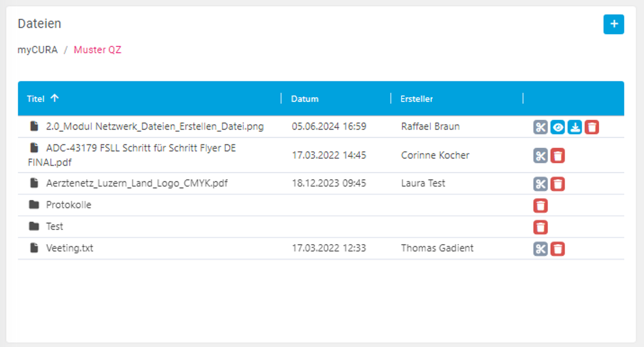Cut the ADC-43179 FSLL Flyer pdf
The image size is (644, 347).
coord(541,156)
